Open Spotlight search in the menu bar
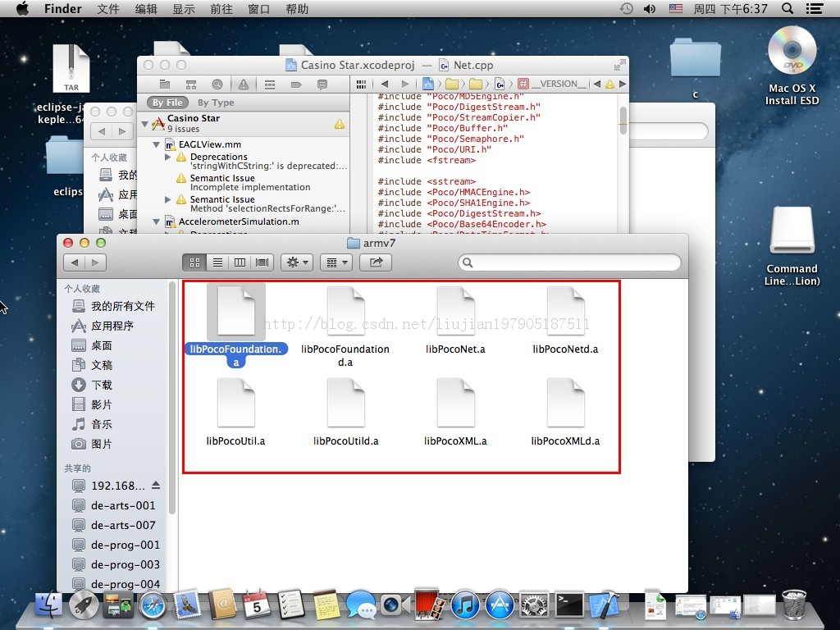 click(x=787, y=8)
